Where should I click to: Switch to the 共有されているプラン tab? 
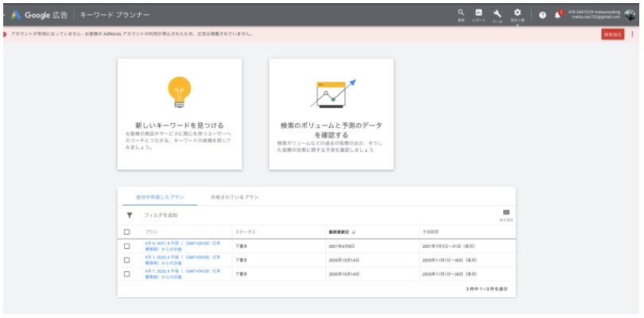(235, 196)
